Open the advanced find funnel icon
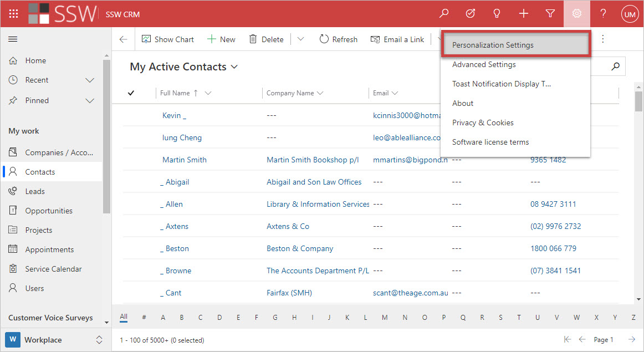The height and width of the screenshot is (352, 644). coord(550,14)
